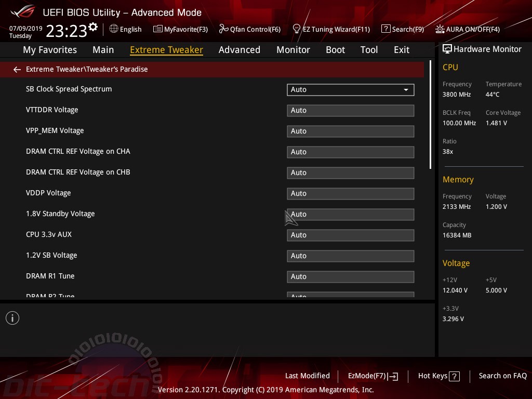
Task: Select the VDDP Voltage label
Action: pyautogui.click(x=48, y=193)
